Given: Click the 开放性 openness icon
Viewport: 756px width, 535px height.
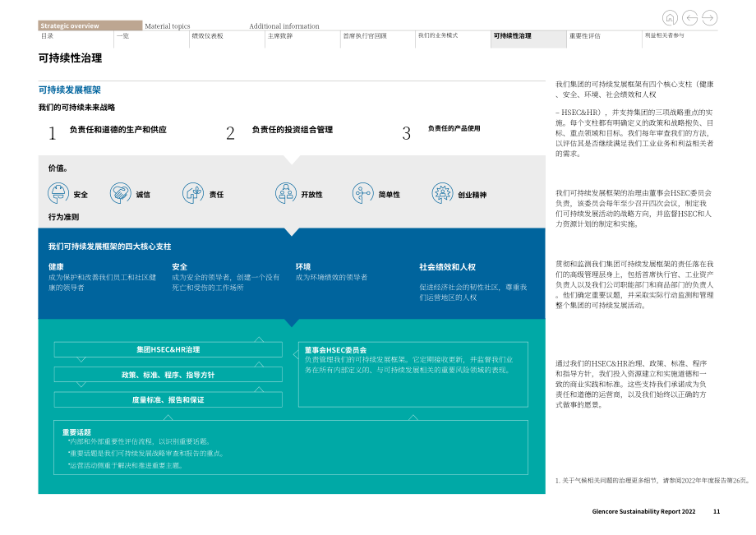Looking at the screenshot, I should [286, 193].
